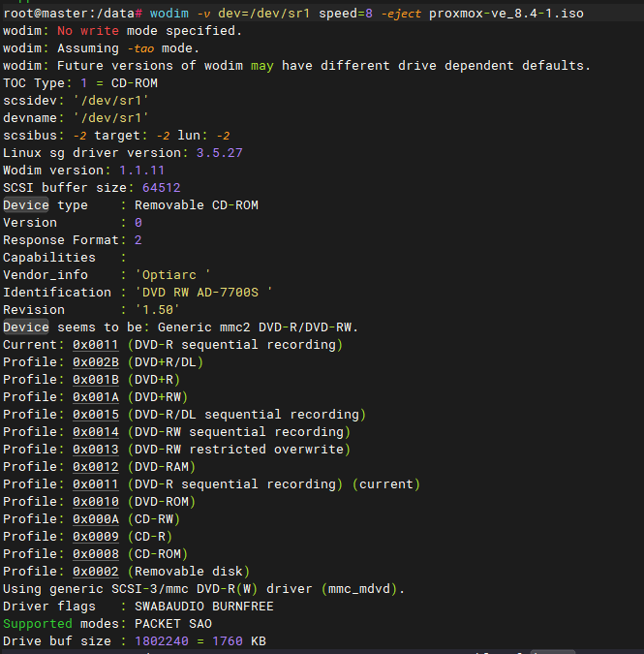Image resolution: width=644 pixels, height=654 pixels.
Task: Click the Vendor_info value 'Optiarc'
Action: [x=172, y=275]
